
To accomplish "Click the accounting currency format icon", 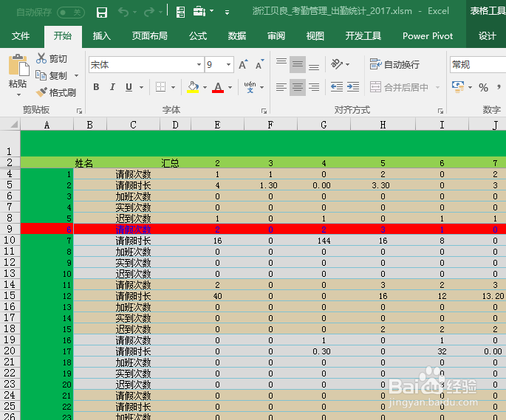I will point(458,87).
